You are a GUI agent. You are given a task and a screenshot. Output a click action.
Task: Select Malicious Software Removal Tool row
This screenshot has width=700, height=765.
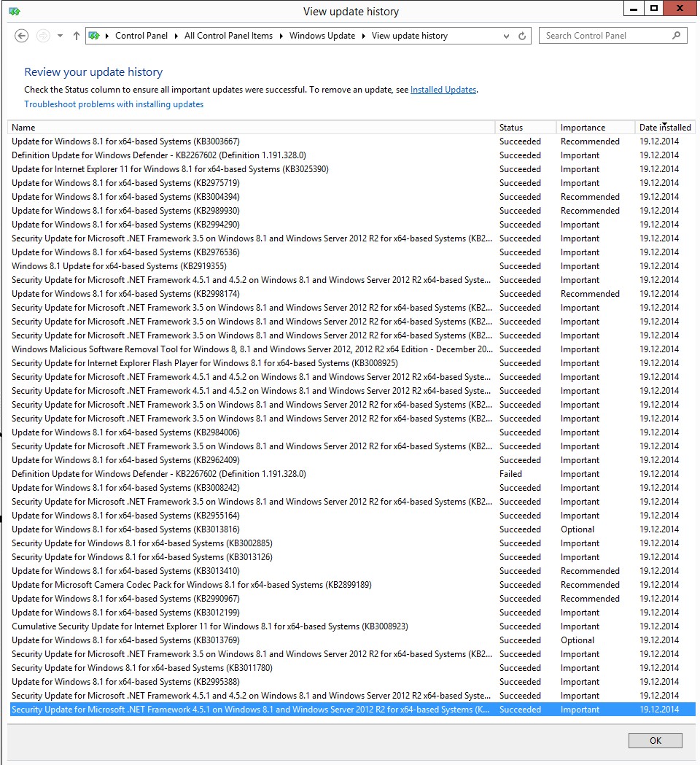coord(352,349)
